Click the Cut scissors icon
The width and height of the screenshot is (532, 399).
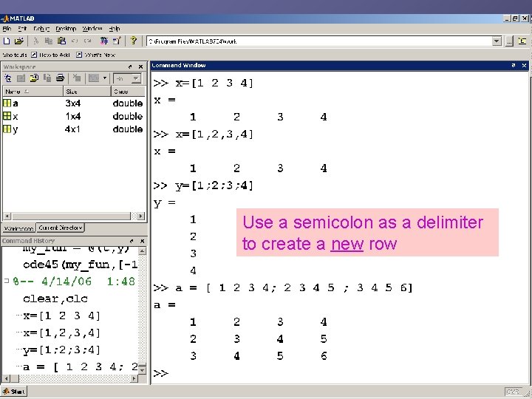tap(36, 41)
